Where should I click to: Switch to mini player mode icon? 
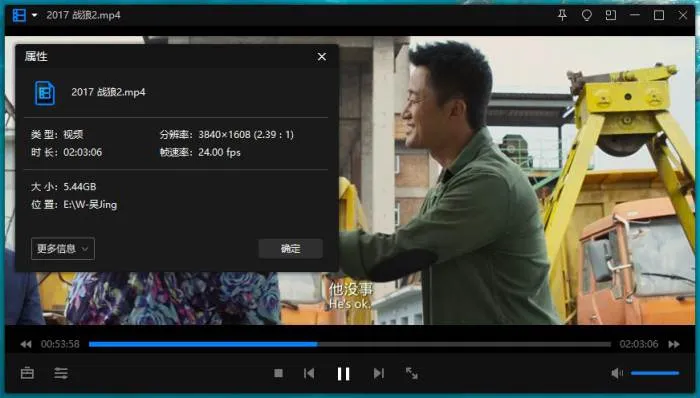[611, 16]
